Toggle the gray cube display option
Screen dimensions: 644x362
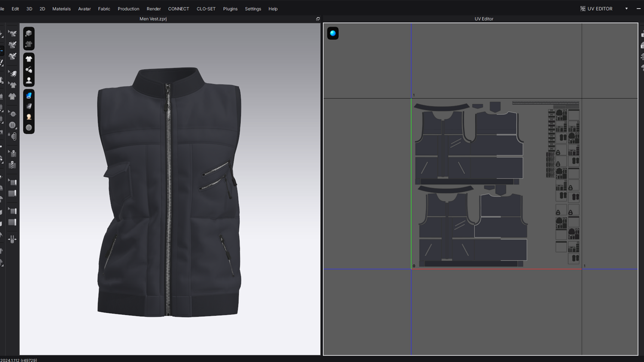29,33
